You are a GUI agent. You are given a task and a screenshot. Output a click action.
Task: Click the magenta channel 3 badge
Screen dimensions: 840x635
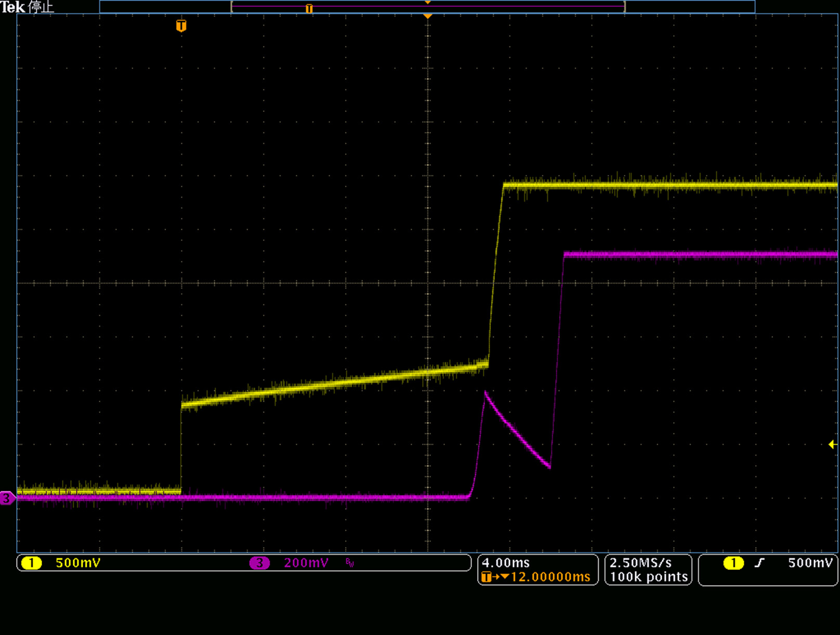[259, 563]
